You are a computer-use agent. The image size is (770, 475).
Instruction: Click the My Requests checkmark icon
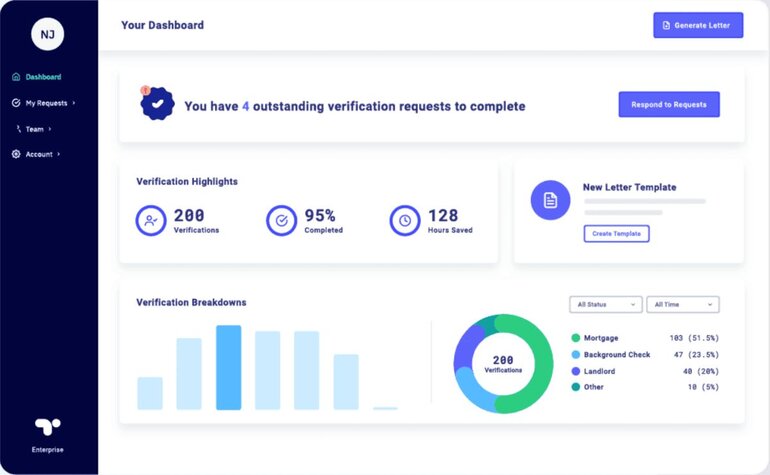click(16, 103)
